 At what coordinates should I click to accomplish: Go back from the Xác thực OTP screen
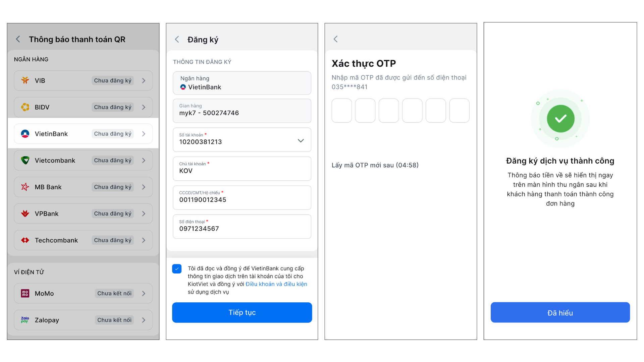click(336, 39)
